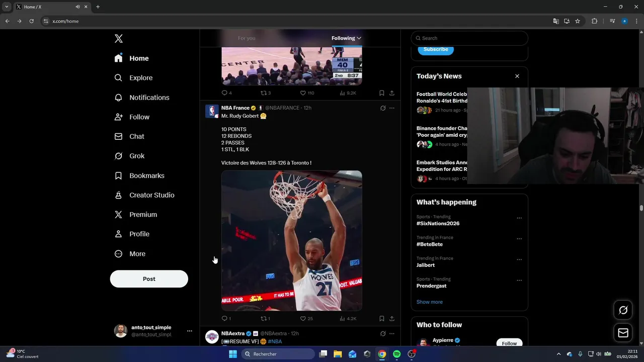644x362 pixels.
Task: Open Home in the sidebar
Action: (x=131, y=58)
